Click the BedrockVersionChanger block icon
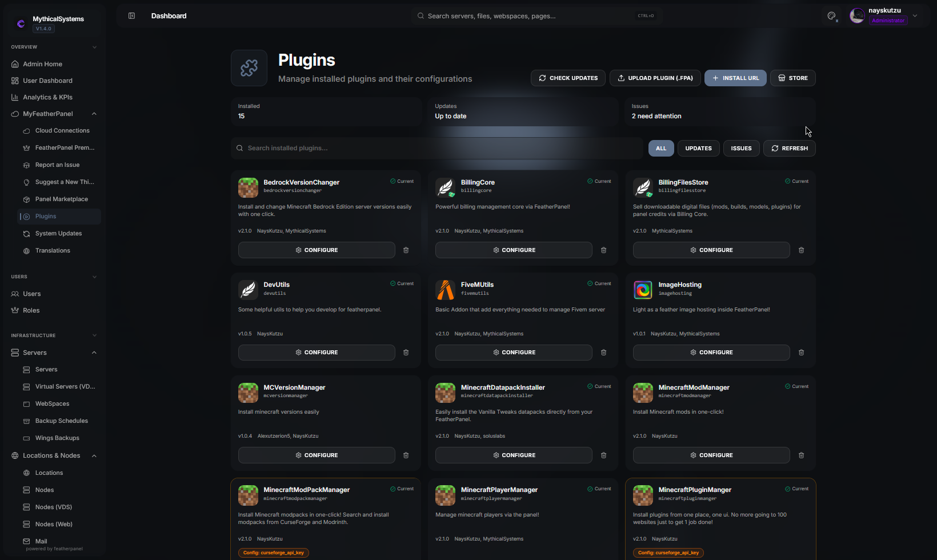Image resolution: width=937 pixels, height=560 pixels. [248, 187]
